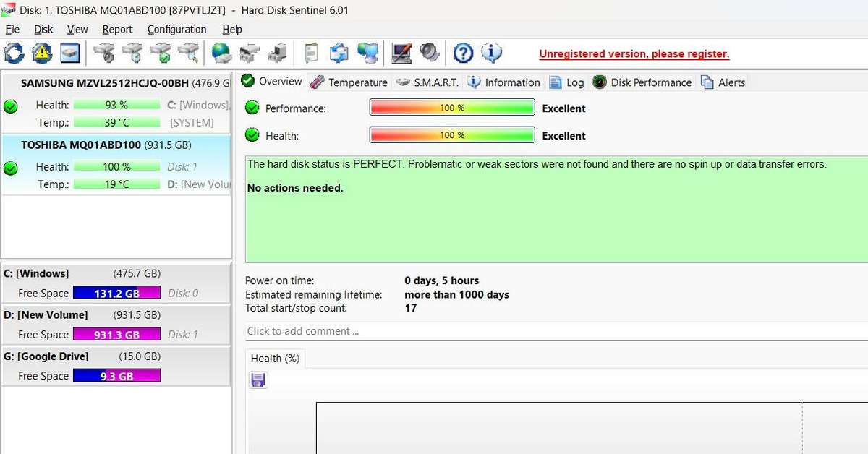Viewport: 868px width, 454px height.
Task: Click the '0 days, 5 hours' power on value
Action: click(442, 280)
